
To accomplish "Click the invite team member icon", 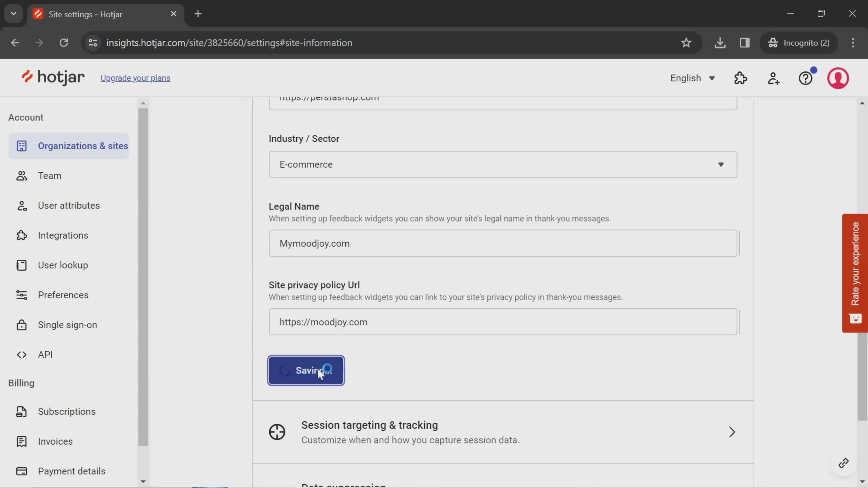I will pyautogui.click(x=773, y=78).
